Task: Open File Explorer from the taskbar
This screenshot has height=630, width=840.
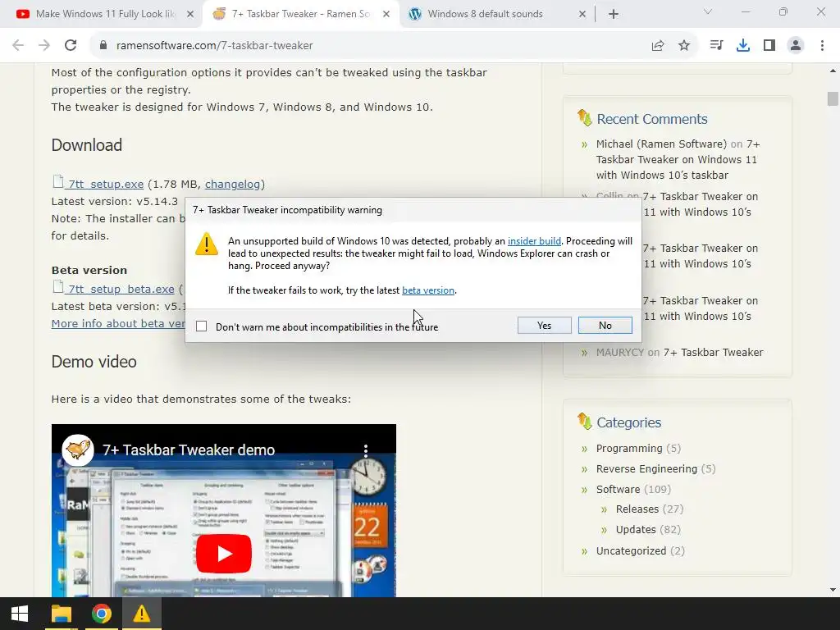Action: (x=61, y=614)
